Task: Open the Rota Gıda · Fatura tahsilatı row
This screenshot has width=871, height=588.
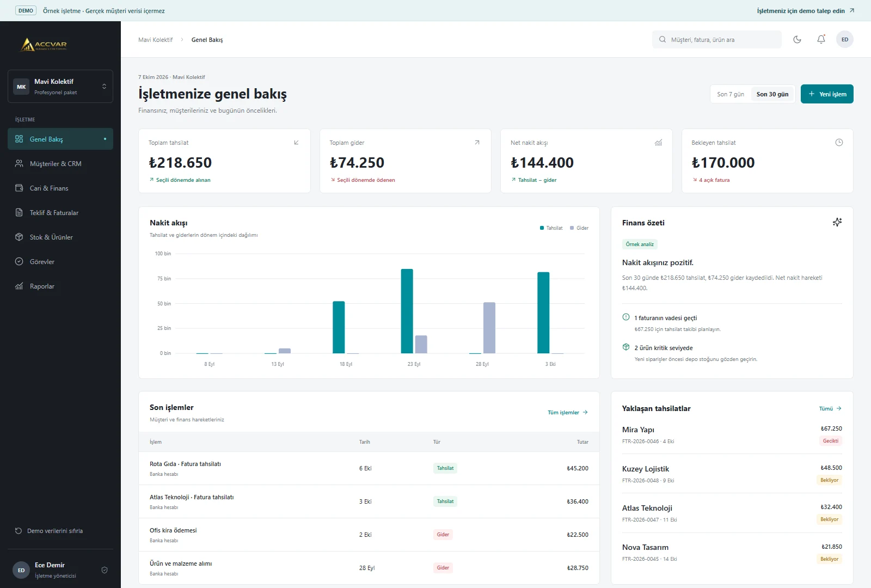Action: click(369, 468)
